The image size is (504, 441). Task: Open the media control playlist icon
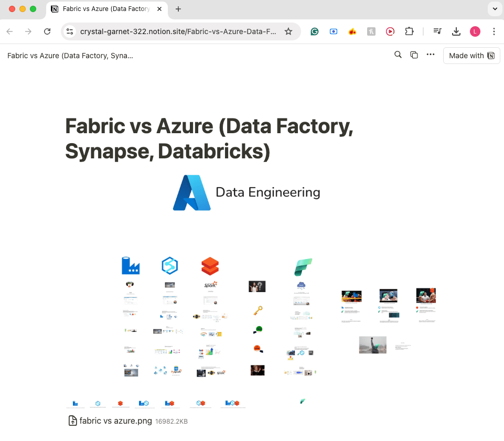coord(437,31)
